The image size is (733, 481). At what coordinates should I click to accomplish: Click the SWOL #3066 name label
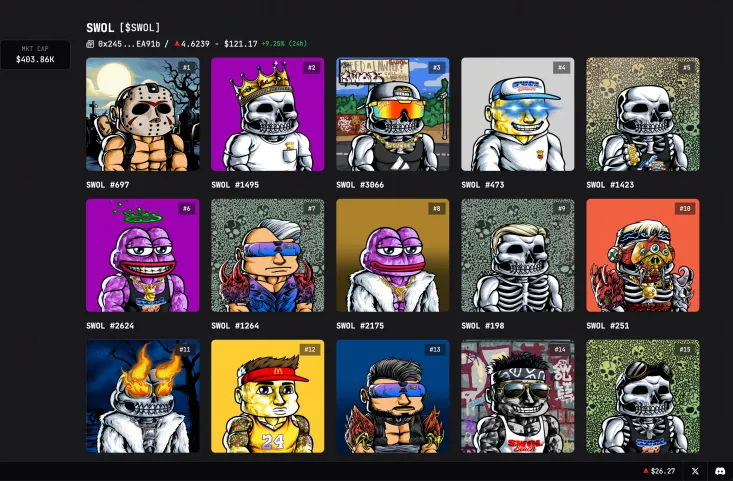coord(360,185)
